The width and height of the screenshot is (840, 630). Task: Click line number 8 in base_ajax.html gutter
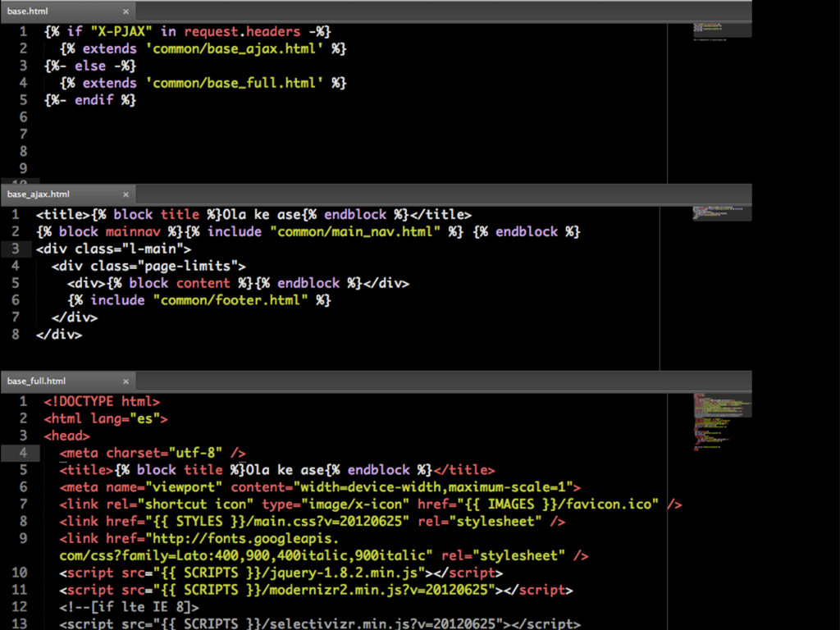16,335
